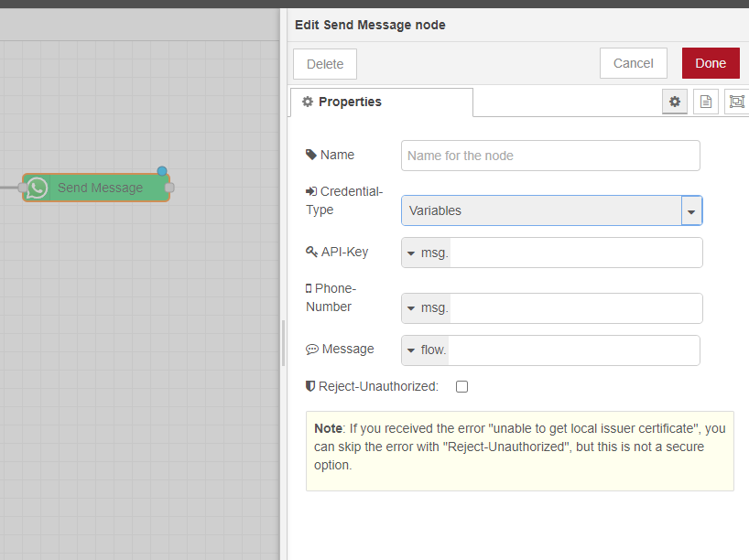749x560 pixels.
Task: Enable the Reject-Unauthorized checkbox
Action: pos(461,387)
